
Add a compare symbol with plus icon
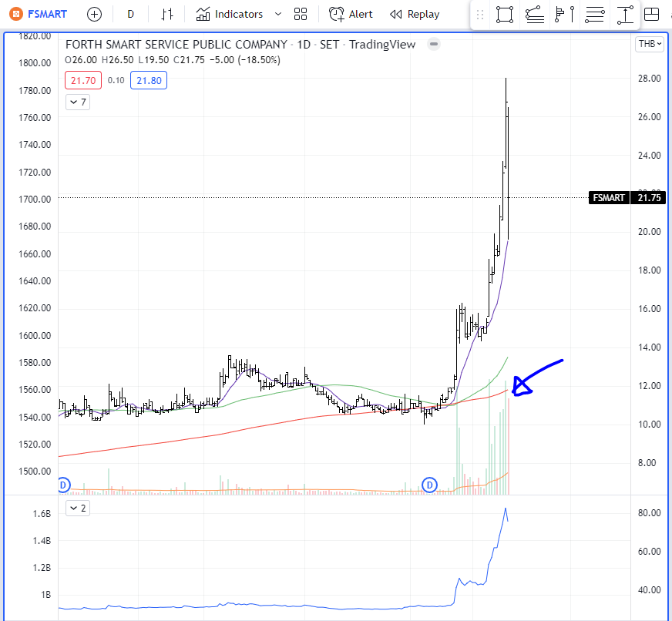point(94,14)
